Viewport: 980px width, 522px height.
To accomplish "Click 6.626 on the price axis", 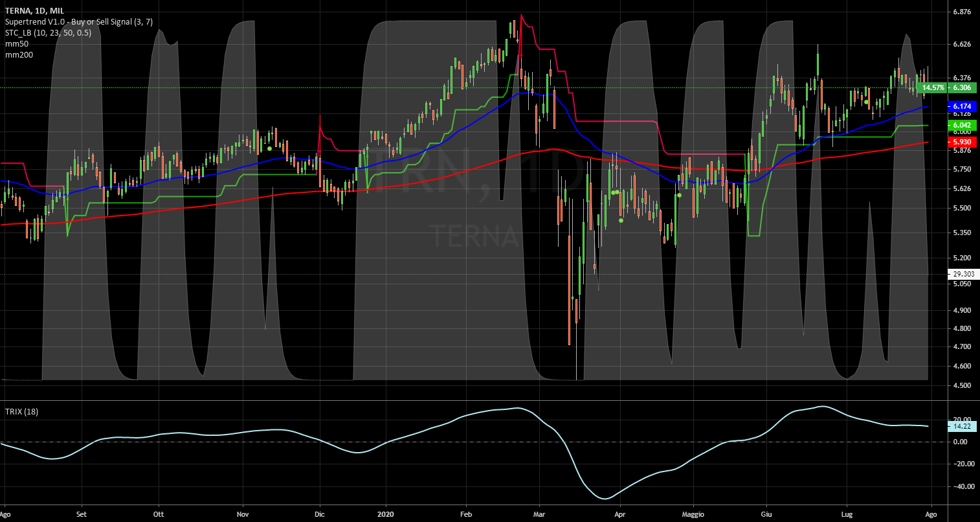I will click(961, 44).
